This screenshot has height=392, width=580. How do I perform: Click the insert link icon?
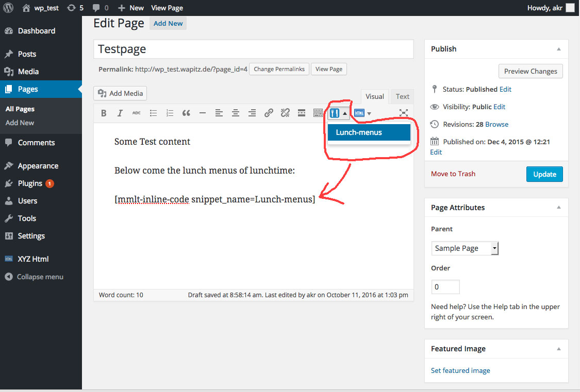269,113
